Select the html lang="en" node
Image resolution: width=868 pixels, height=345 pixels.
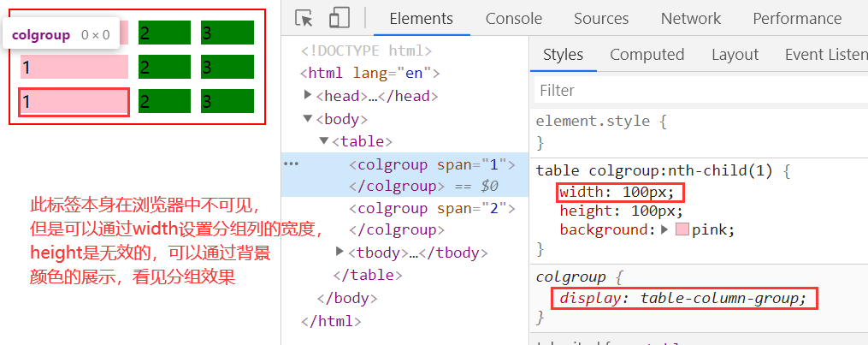point(374,74)
